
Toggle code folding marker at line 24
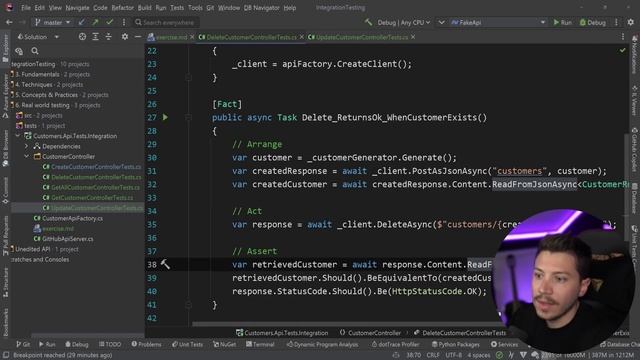[188, 77]
